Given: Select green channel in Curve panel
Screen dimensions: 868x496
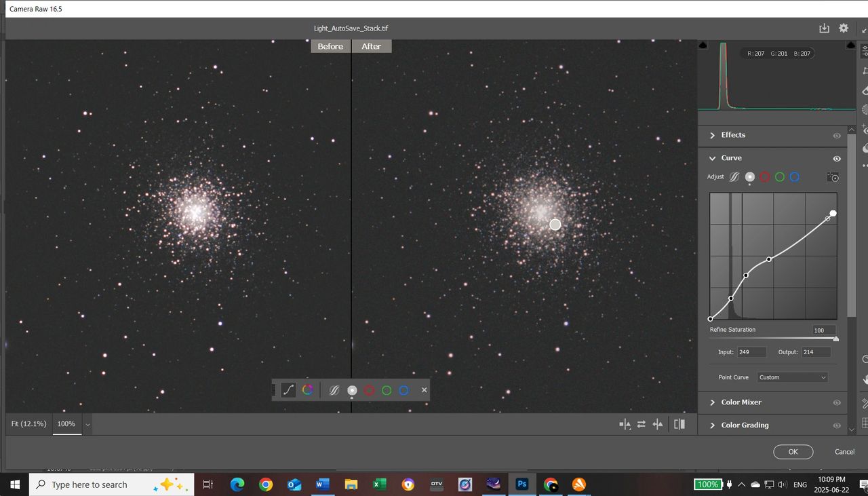Looking at the screenshot, I should 780,177.
